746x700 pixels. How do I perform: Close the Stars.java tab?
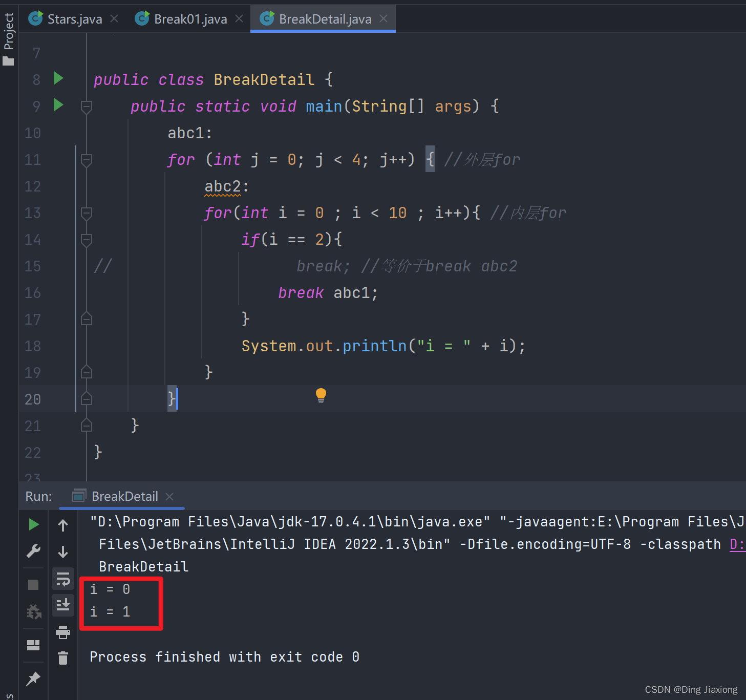[114, 18]
